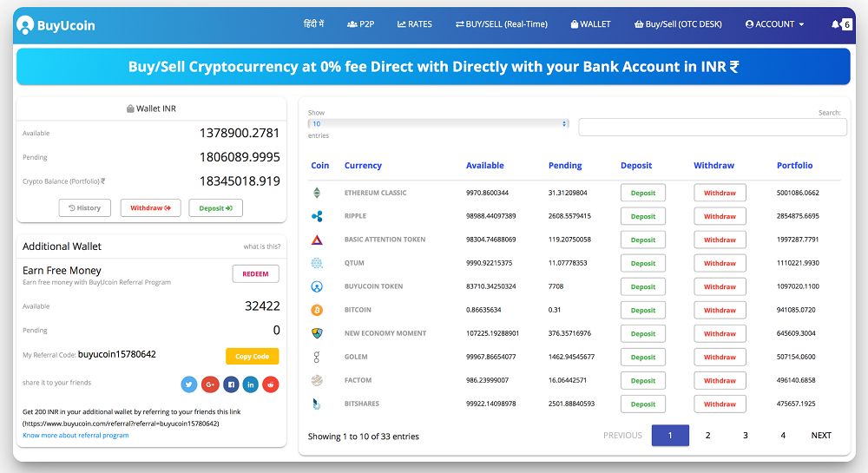The width and height of the screenshot is (868, 473).
Task: Click the REDEEM button
Action: (x=255, y=274)
